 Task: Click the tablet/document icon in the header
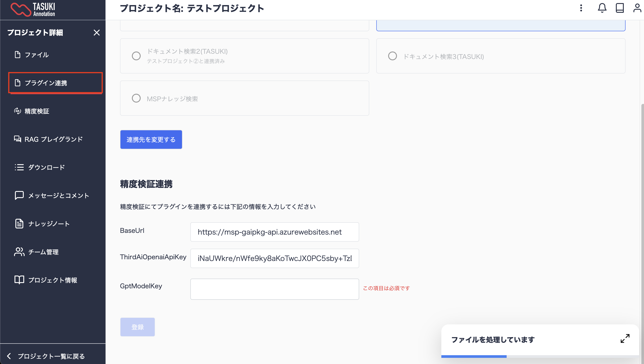coord(620,8)
